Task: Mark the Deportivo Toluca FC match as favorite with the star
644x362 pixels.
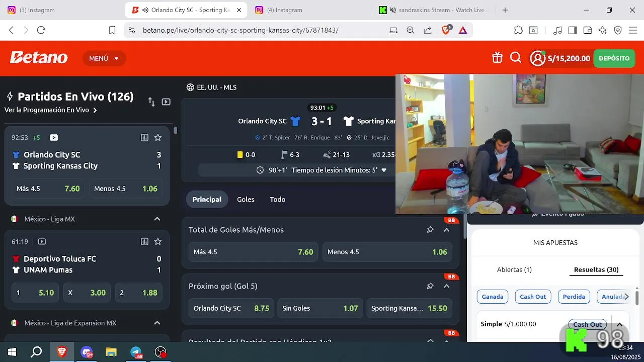Action: (x=158, y=241)
